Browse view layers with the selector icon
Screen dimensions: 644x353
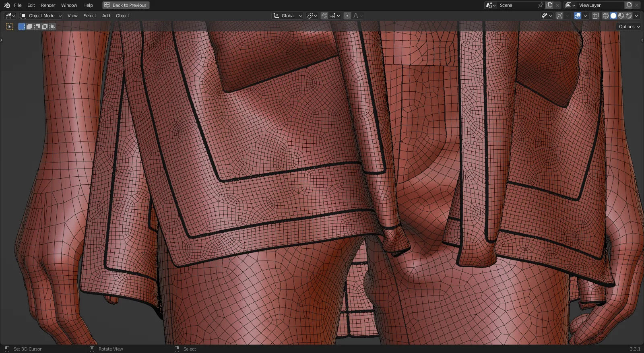point(570,5)
